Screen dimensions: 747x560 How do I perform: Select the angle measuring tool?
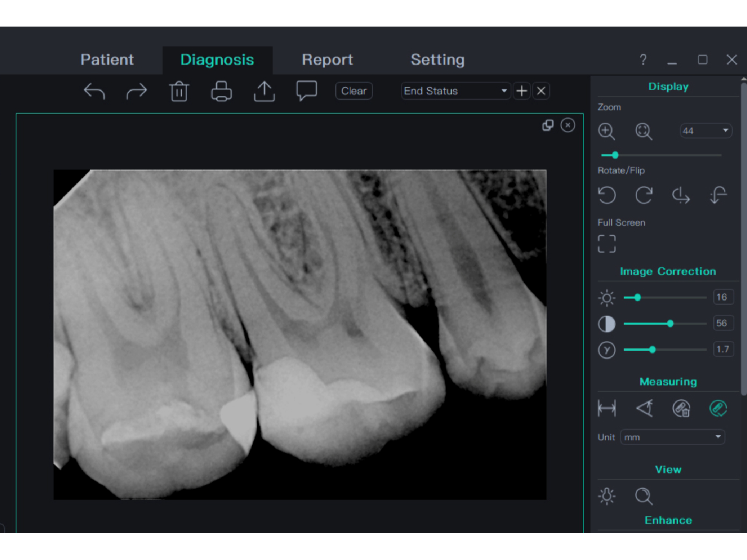pos(644,408)
